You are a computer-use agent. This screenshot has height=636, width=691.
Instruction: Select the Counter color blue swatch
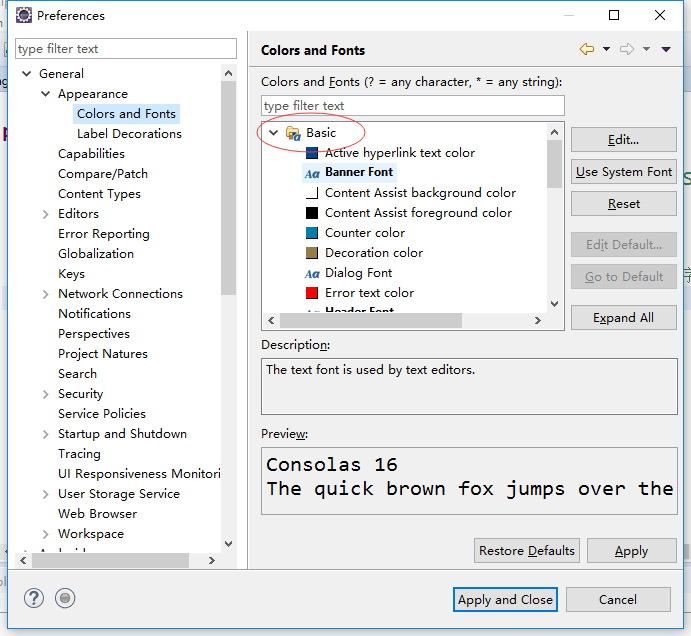click(312, 233)
